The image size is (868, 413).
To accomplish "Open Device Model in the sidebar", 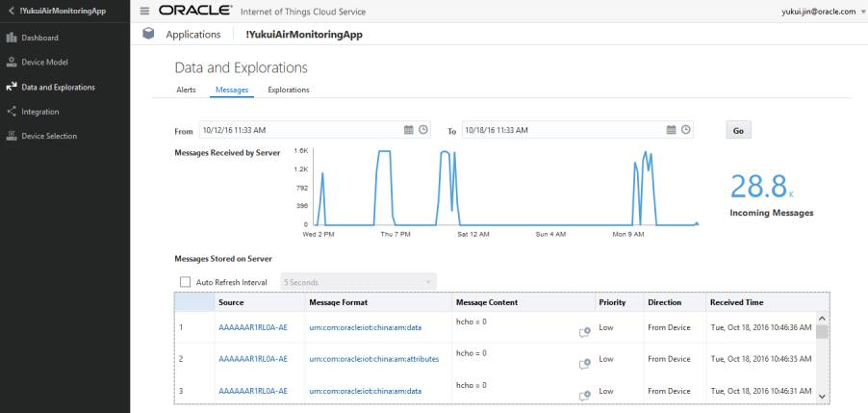I will 44,63.
